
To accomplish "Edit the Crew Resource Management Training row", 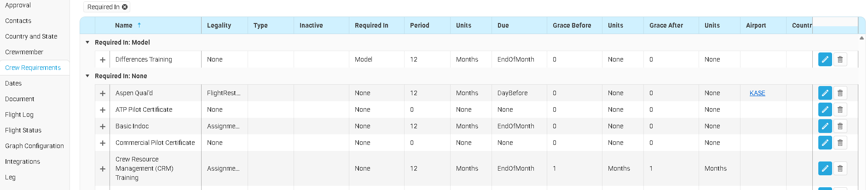I will (x=825, y=168).
